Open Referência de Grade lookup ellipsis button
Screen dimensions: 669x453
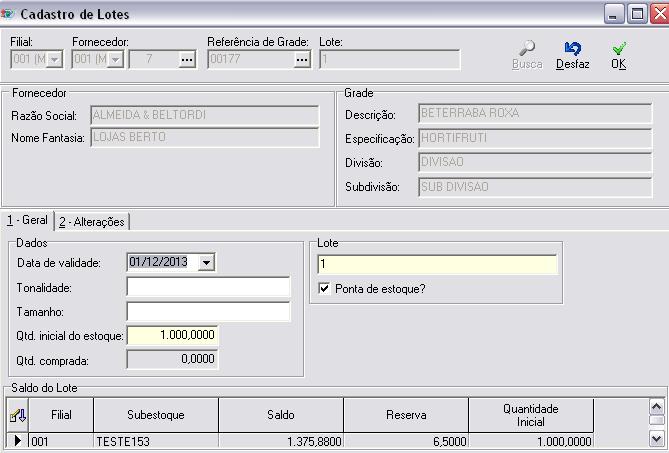pyautogui.click(x=302, y=59)
